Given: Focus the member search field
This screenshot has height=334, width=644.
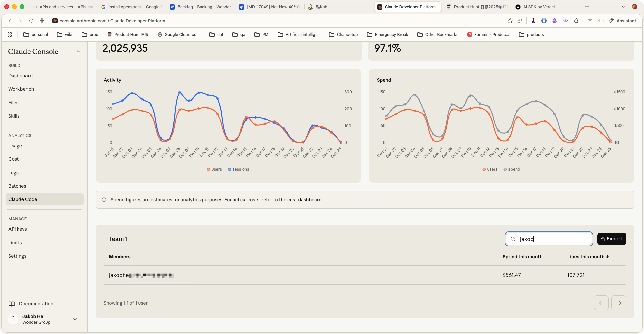Looking at the screenshot, I should coord(553,239).
